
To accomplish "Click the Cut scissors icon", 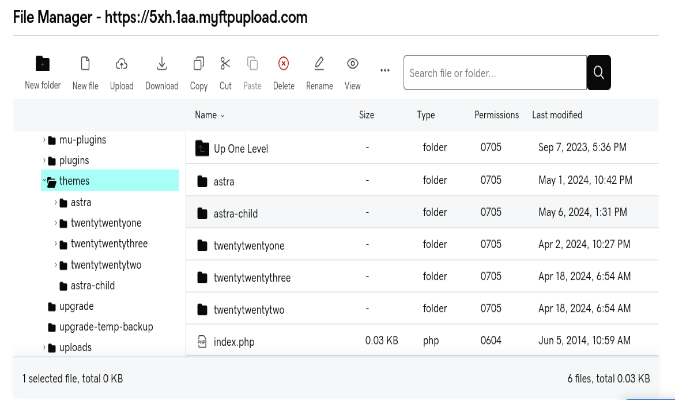I will [225, 64].
